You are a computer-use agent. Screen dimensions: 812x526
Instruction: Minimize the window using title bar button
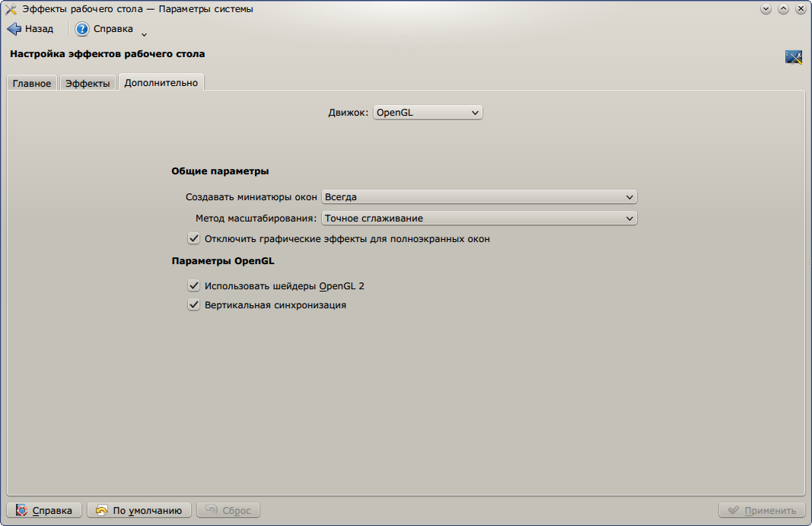(766, 9)
